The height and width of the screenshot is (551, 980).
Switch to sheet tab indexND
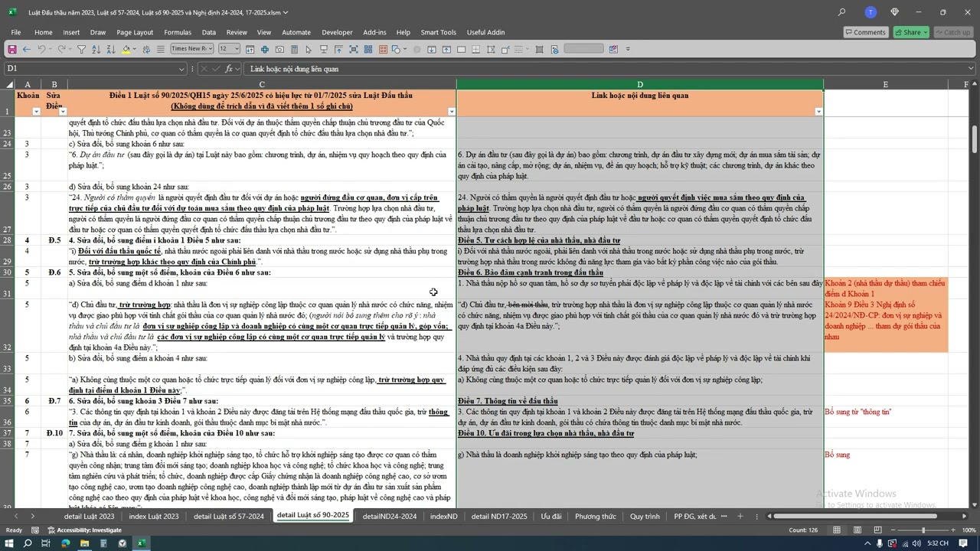click(444, 517)
